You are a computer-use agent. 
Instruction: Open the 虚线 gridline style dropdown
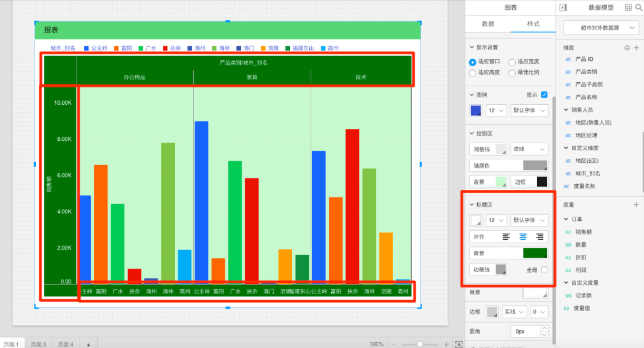coord(529,150)
